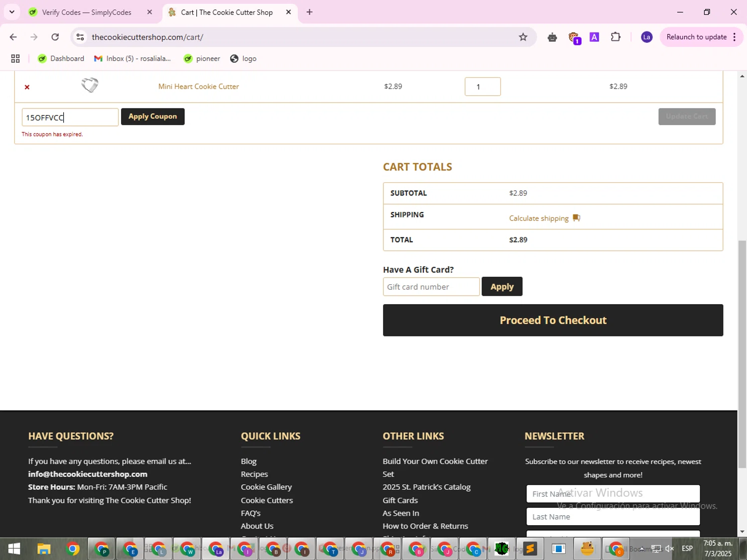This screenshot has width=747, height=560.
Task: Open the La profile avatar
Action: pos(646,37)
